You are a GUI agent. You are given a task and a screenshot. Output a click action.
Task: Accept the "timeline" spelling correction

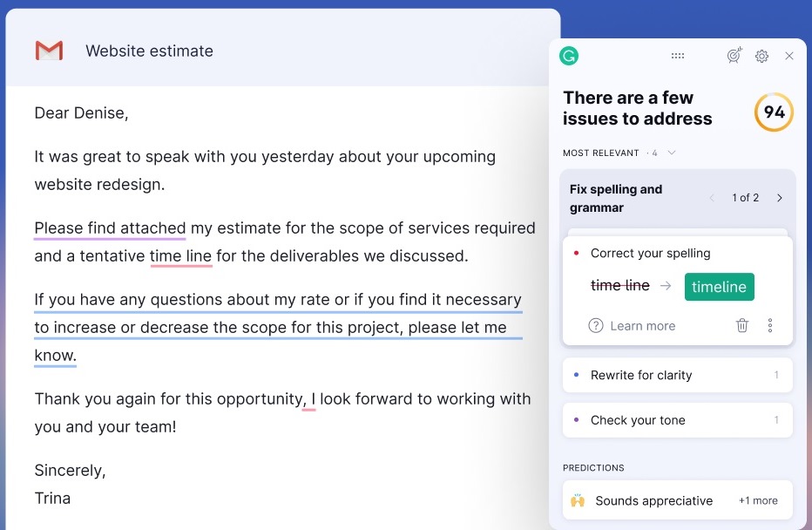(x=719, y=287)
